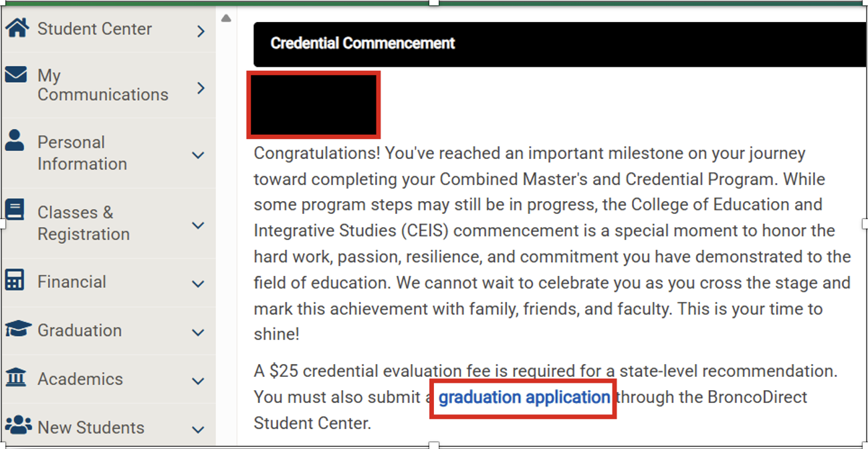This screenshot has width=868, height=449.
Task: Open the graduation application link
Action: pos(524,398)
